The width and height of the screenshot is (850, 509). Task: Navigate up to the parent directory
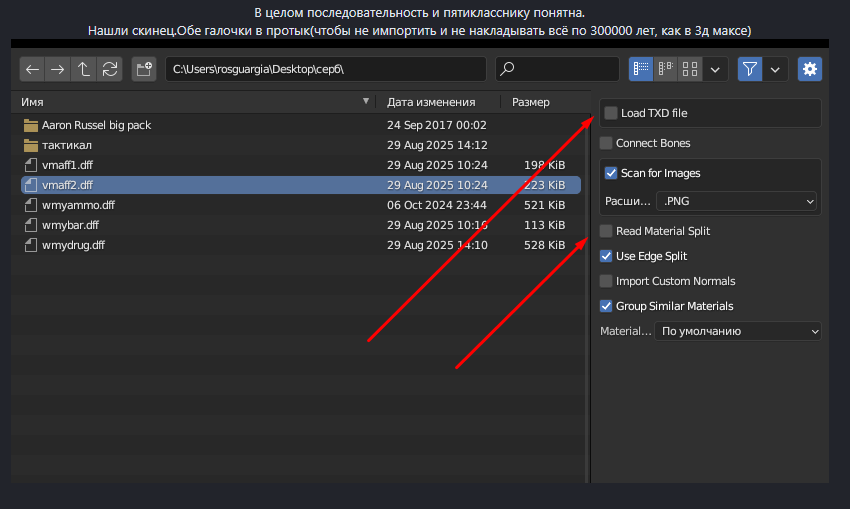(84, 69)
